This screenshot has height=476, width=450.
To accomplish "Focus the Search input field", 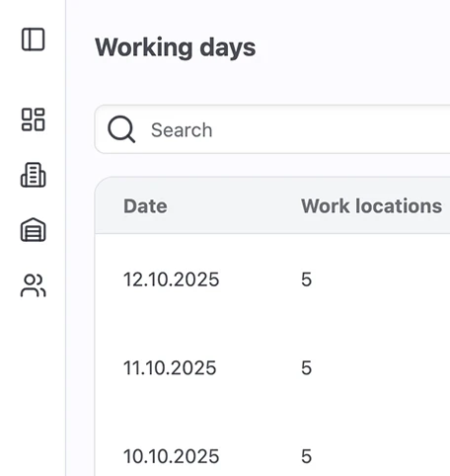I will point(272,129).
